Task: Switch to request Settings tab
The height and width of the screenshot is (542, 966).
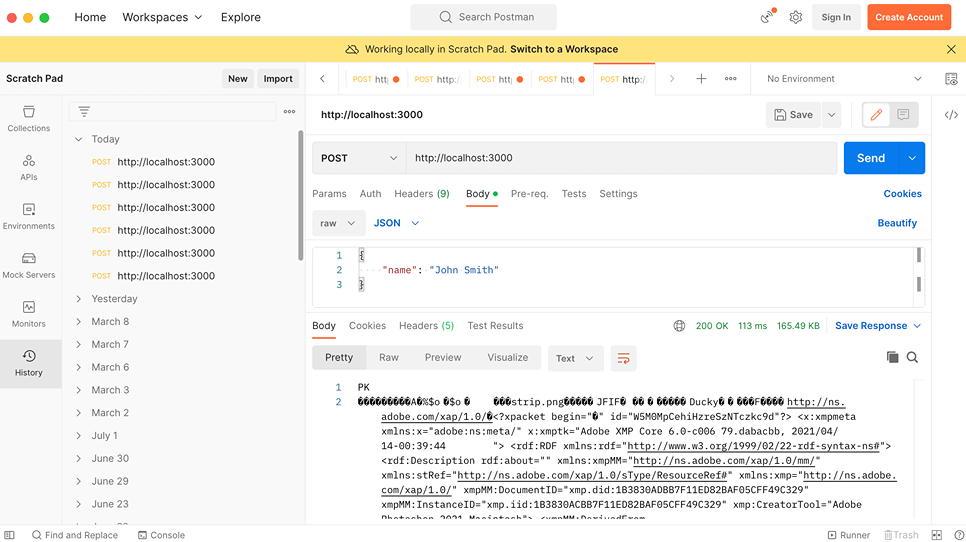Action: click(x=618, y=193)
